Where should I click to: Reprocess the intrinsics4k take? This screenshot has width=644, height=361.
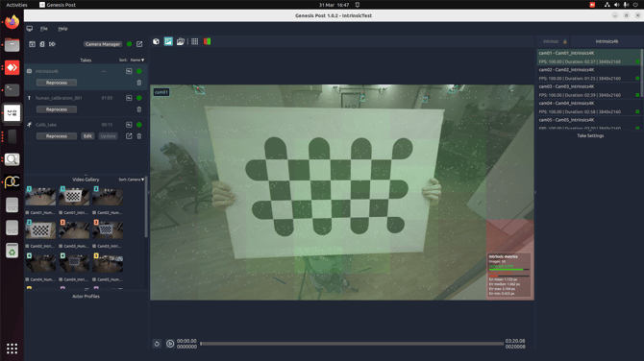click(57, 83)
